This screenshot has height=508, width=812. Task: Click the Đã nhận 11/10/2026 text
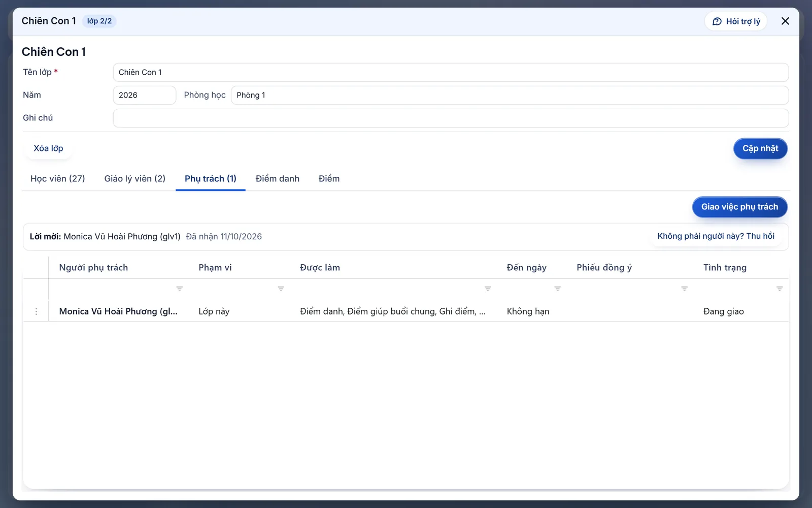coord(224,237)
